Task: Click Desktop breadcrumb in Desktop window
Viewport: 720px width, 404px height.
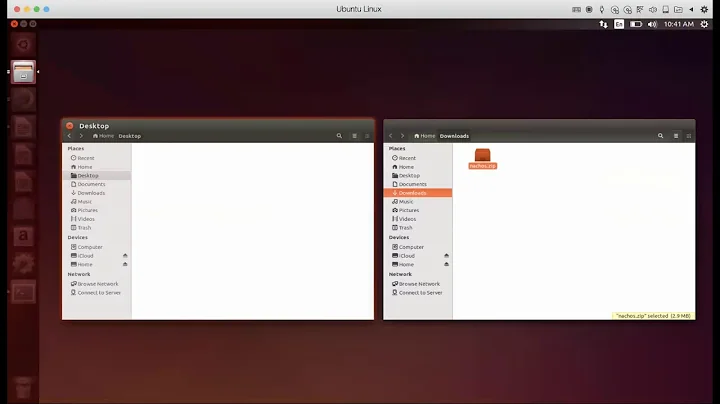Action: pos(130,136)
